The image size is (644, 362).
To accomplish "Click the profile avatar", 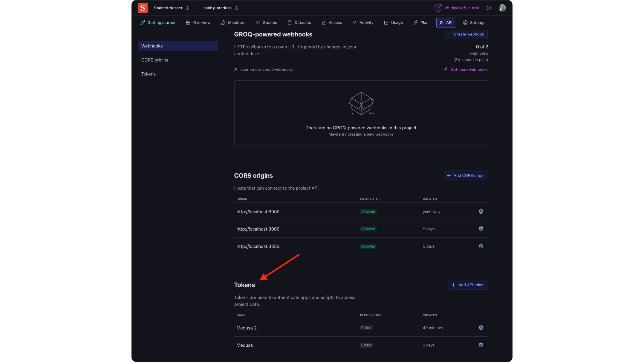I will [502, 8].
